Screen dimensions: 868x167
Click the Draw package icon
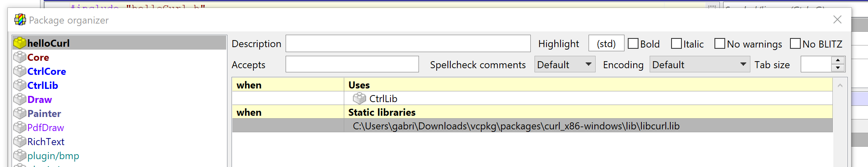[x=20, y=99]
